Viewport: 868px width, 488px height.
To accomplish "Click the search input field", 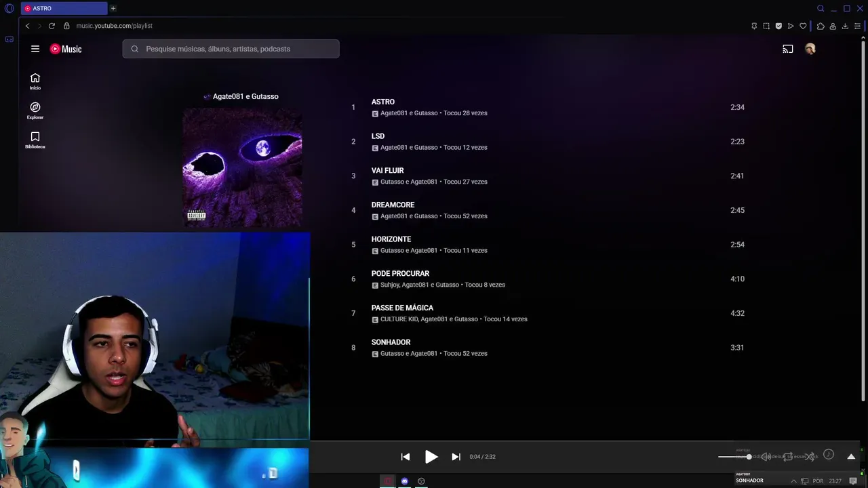I will (x=231, y=49).
